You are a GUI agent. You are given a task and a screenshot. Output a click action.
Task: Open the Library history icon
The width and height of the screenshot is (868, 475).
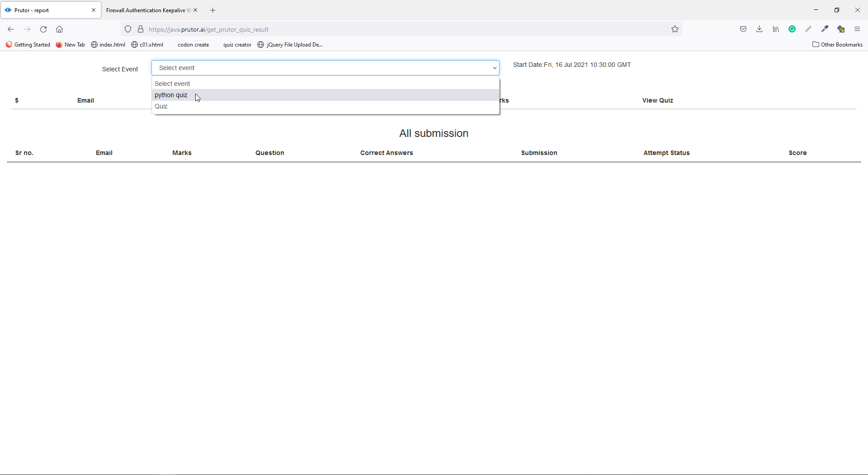click(776, 29)
